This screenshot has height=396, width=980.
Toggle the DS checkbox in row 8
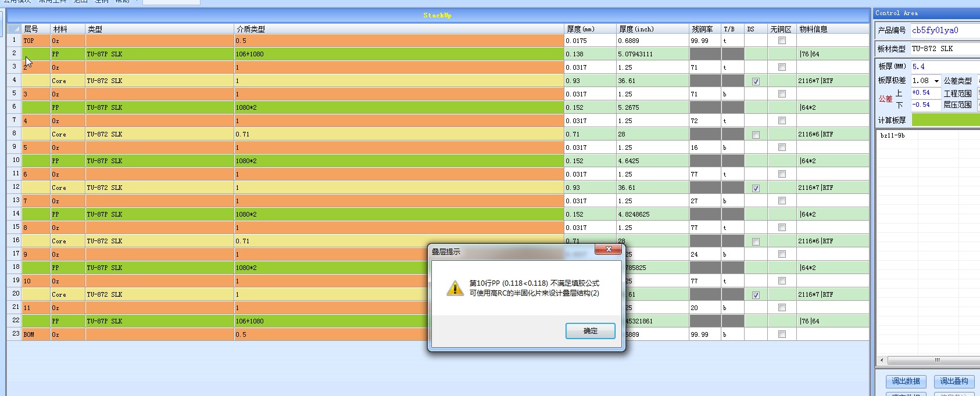[756, 135]
